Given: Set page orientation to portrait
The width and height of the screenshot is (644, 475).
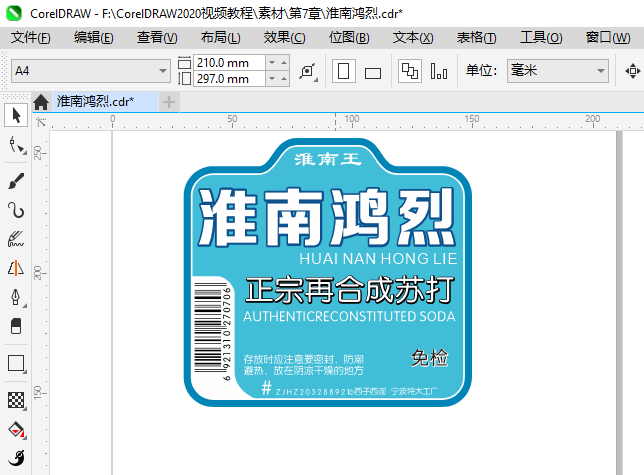Looking at the screenshot, I should pyautogui.click(x=343, y=71).
